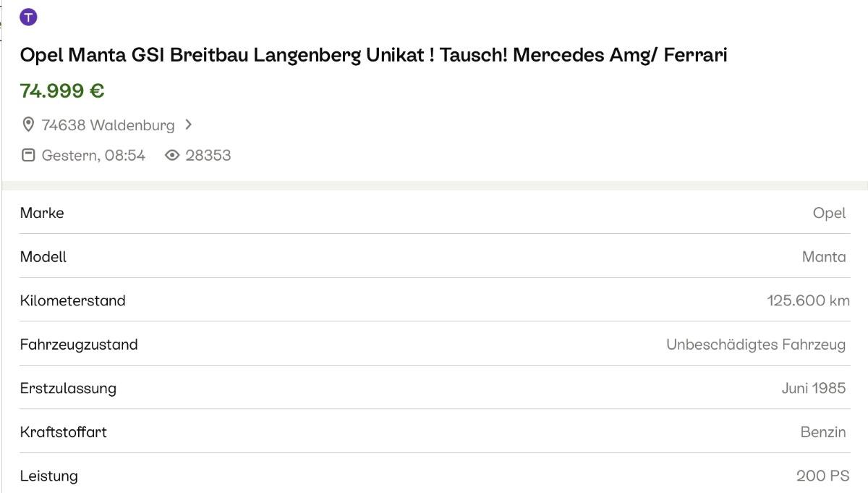Open the 74638 Waldenburg location link

(108, 125)
